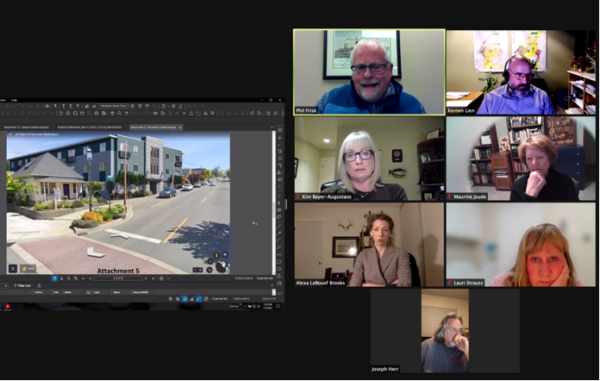The width and height of the screenshot is (600, 381).
Task: Collapse the markups list panel chevron
Action: click(272, 285)
